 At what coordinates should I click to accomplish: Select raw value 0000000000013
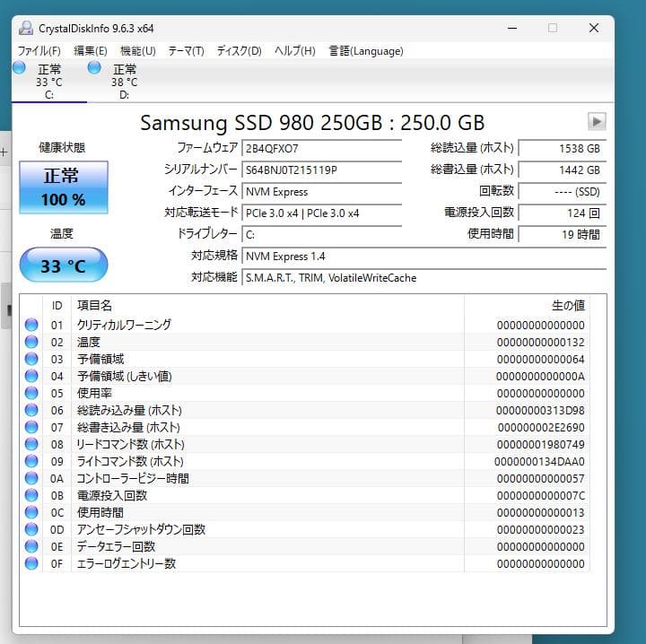tap(540, 512)
